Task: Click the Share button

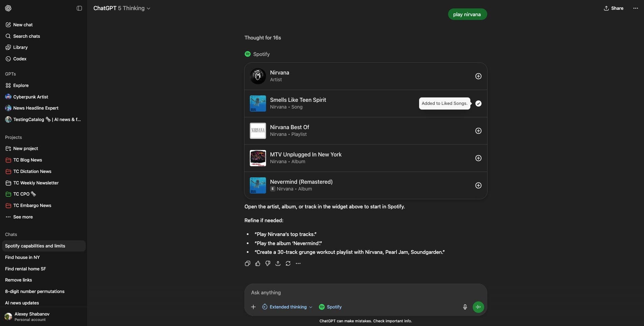Action: [x=613, y=8]
